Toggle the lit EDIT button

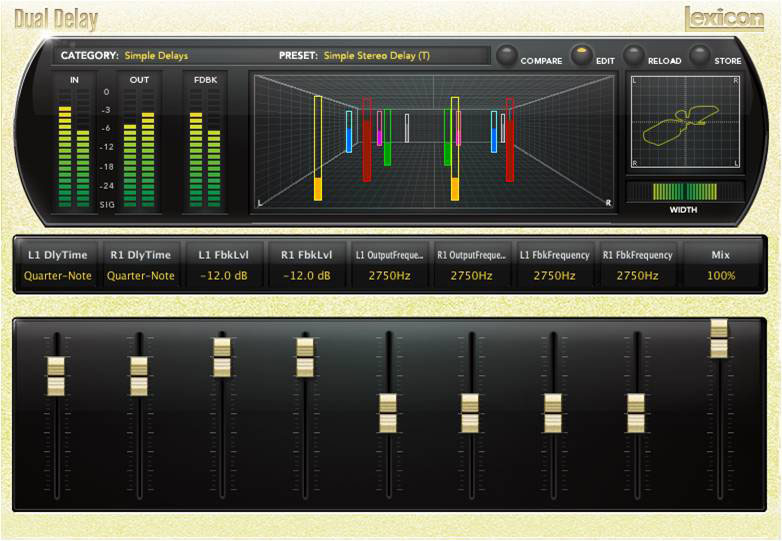point(581,54)
